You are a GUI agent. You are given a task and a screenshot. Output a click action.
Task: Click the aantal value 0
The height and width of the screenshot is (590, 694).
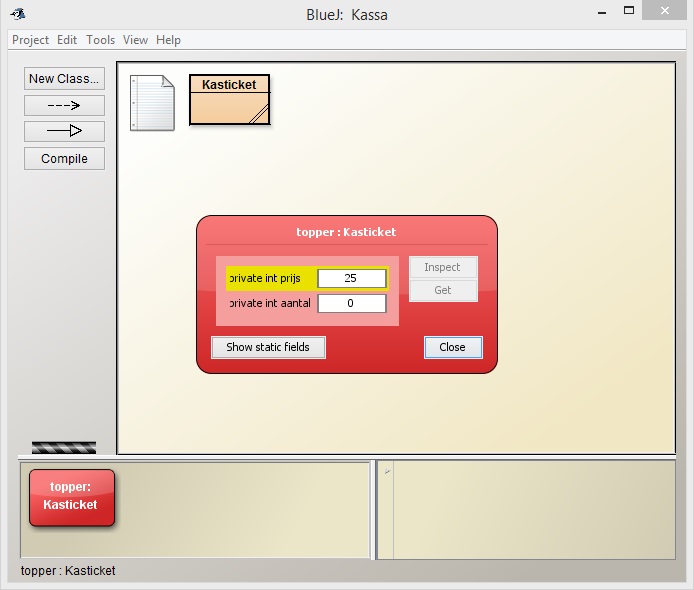(351, 303)
